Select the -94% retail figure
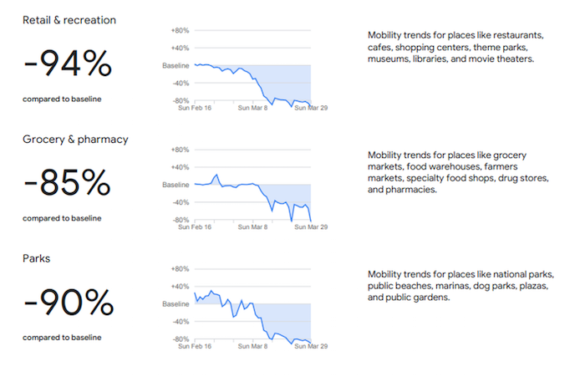The image size is (585, 392). 66,62
